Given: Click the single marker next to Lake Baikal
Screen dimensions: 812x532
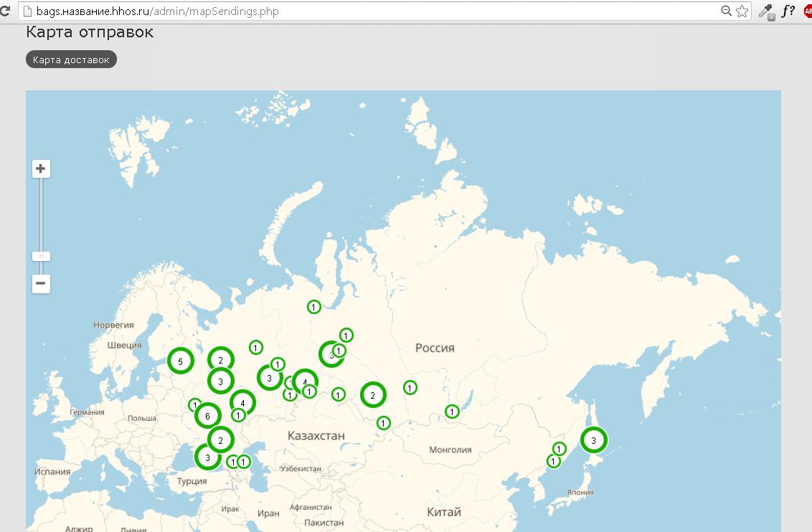Looking at the screenshot, I should (452, 412).
